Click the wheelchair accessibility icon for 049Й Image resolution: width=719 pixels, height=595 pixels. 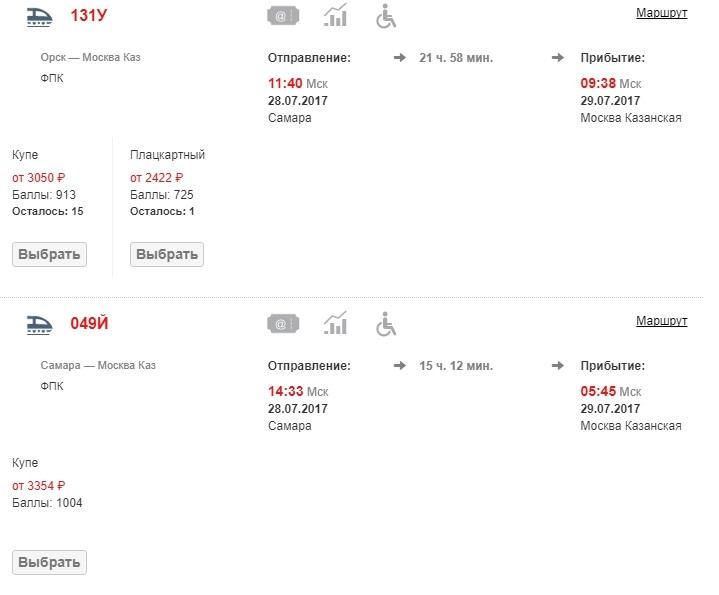386,323
